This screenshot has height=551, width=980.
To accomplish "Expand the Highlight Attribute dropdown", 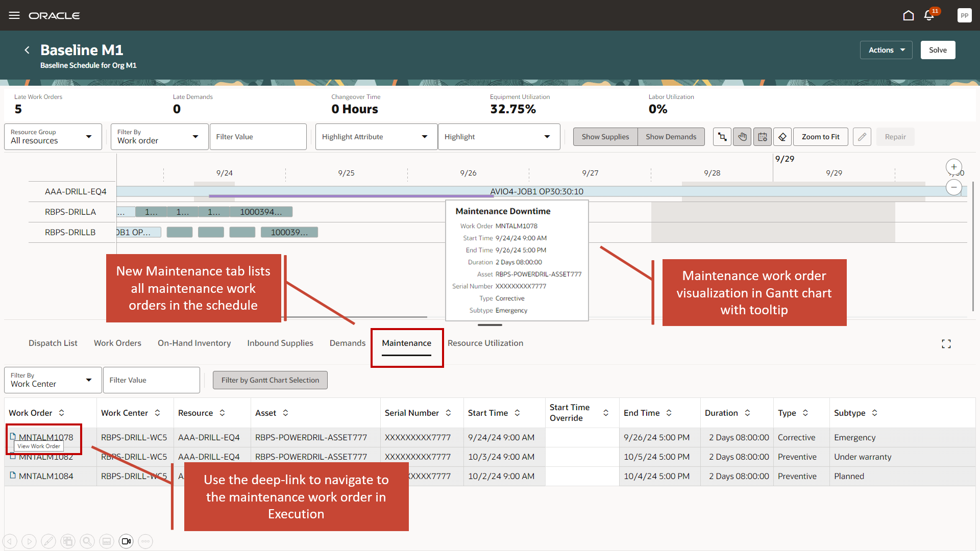I will 376,137.
